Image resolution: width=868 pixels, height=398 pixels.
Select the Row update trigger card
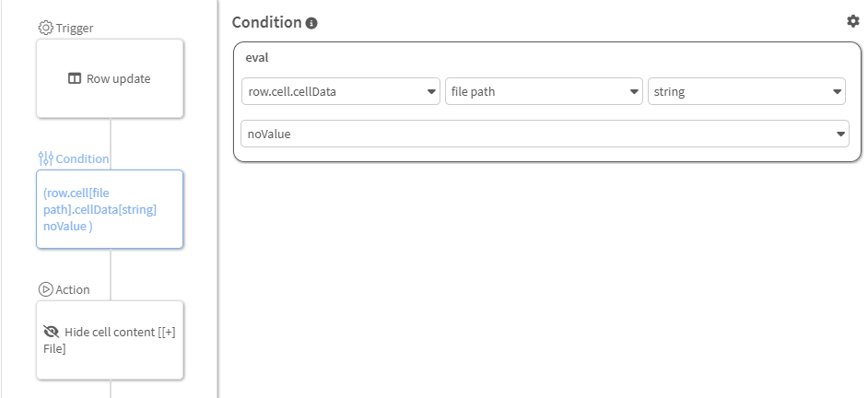coord(110,78)
